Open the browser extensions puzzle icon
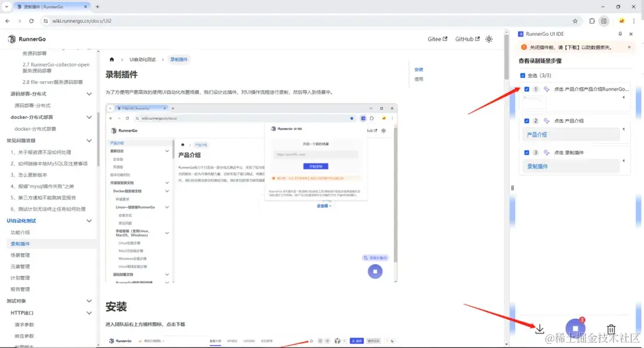This screenshot has width=644, height=348. 592,21
